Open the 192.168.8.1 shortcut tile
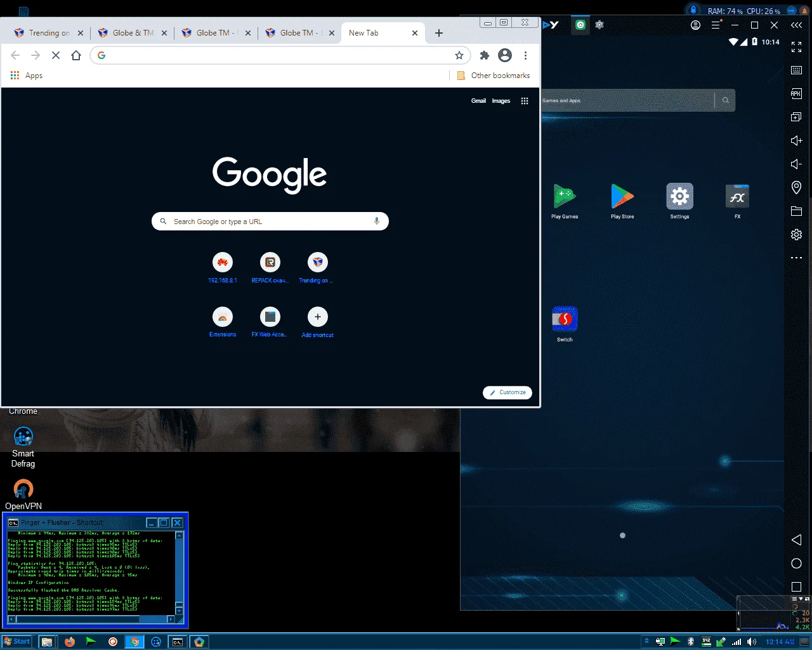The height and width of the screenshot is (650, 812). tap(223, 267)
